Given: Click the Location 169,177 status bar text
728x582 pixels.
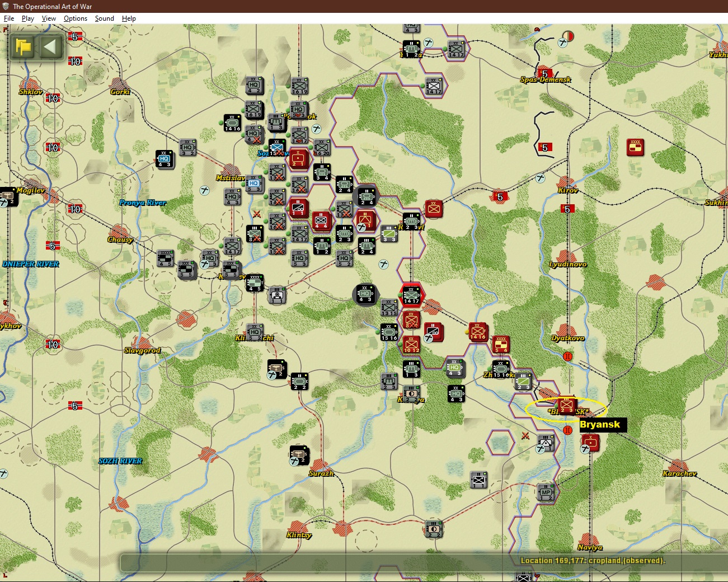Looking at the screenshot, I should [x=593, y=560].
